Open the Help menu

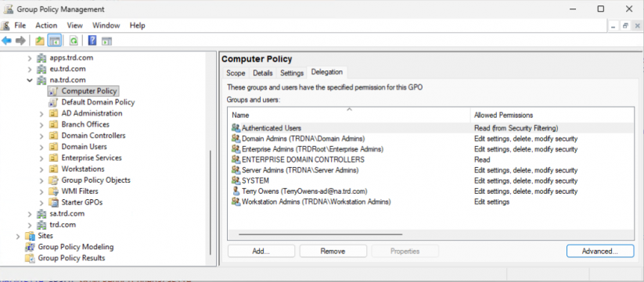pos(137,26)
